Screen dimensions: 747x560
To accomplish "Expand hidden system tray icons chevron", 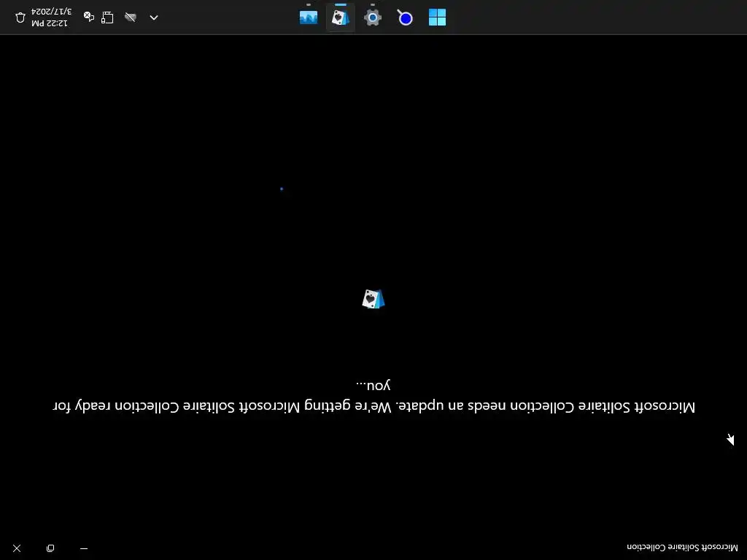I will (153, 17).
